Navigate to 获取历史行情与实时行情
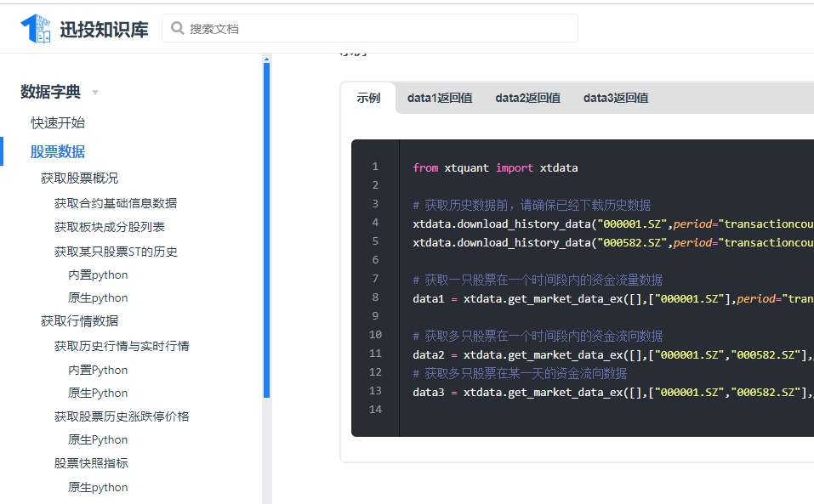814x504 pixels. click(x=122, y=346)
